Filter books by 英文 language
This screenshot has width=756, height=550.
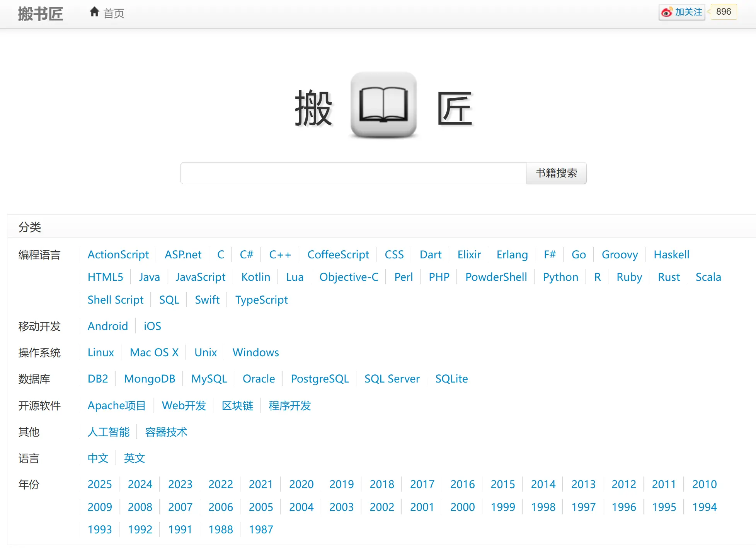(134, 458)
